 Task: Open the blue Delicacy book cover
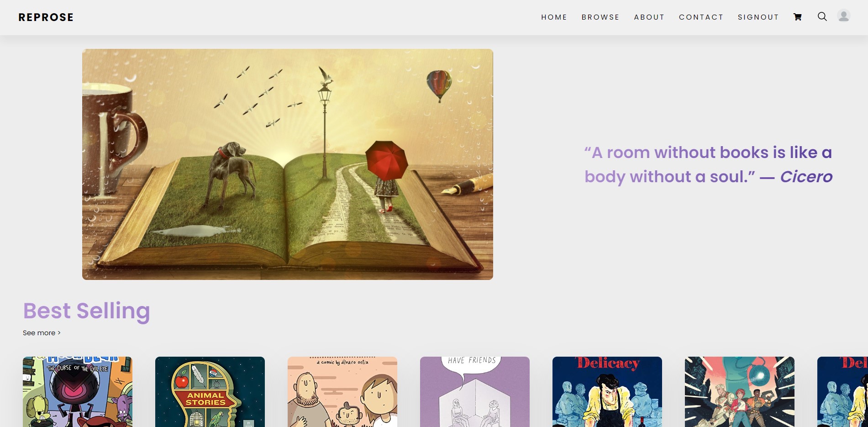point(607,392)
